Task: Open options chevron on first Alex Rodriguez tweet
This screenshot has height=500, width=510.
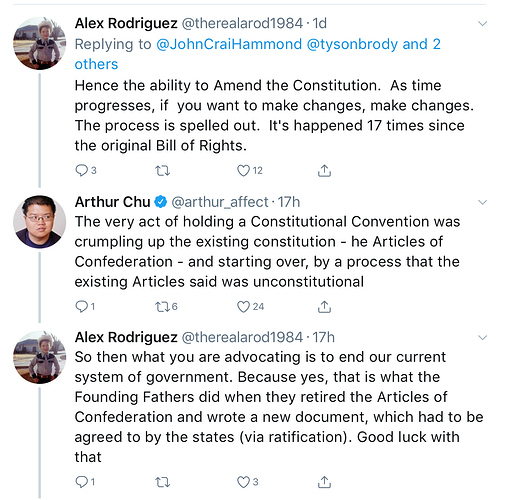Action: pyautogui.click(x=482, y=23)
